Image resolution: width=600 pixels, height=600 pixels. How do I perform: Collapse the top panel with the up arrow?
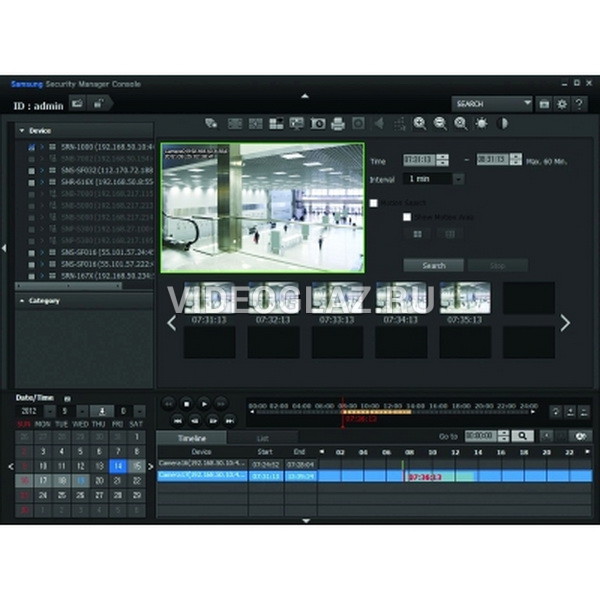coord(305,96)
